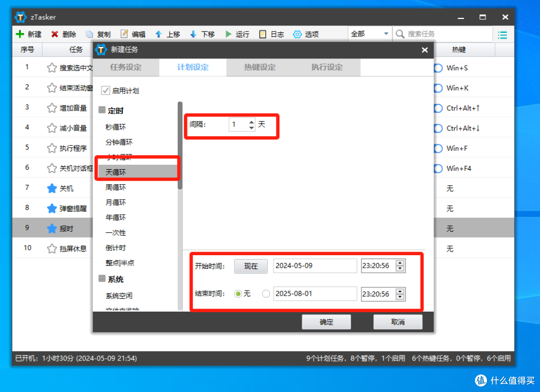This screenshot has width=540, height=392.
Task: Click the list view icon in toolbar
Action: [502, 35]
